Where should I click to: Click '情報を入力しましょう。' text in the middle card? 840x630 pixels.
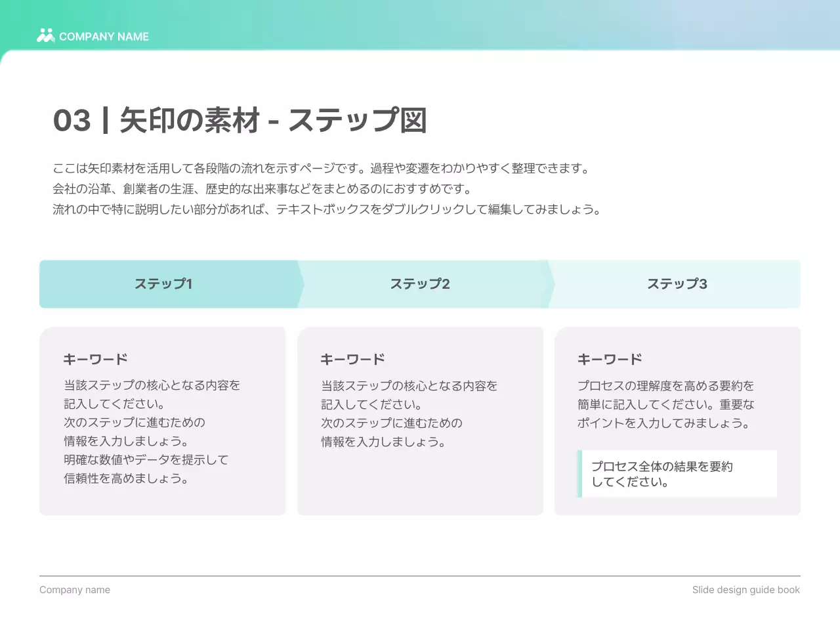click(384, 442)
